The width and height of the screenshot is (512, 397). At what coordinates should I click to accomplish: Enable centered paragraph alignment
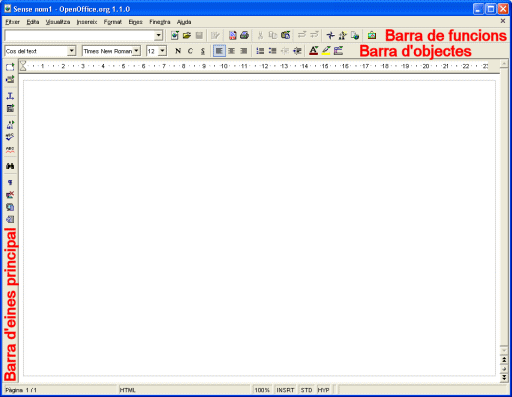click(231, 51)
